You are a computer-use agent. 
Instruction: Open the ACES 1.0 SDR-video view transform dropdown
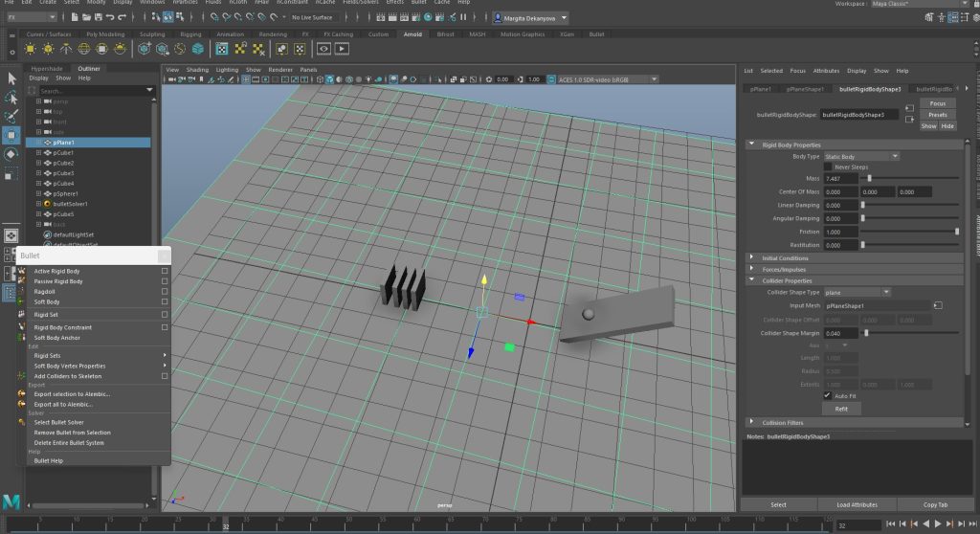coord(608,79)
